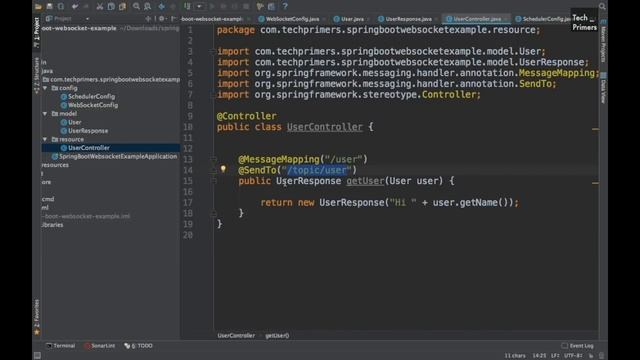This screenshot has width=640, height=360.
Task: Click the scroll-from-source crosshair icon
Action: [x=148, y=19]
